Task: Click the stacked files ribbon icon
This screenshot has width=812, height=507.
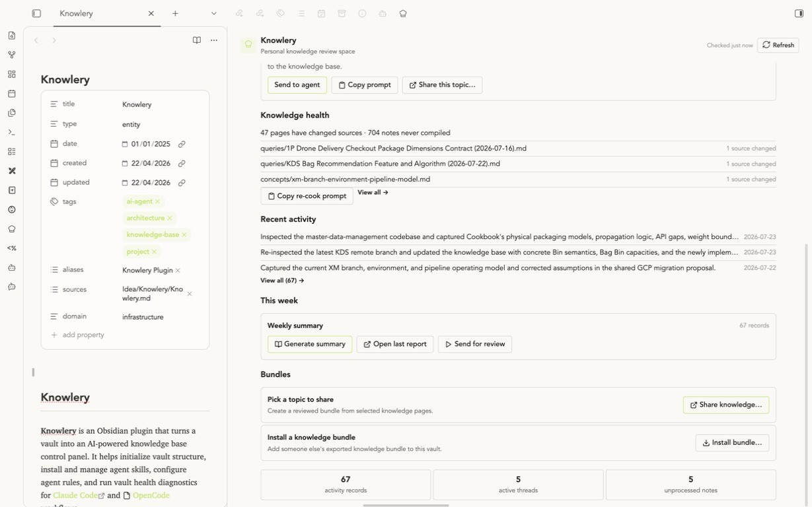Action: click(12, 113)
